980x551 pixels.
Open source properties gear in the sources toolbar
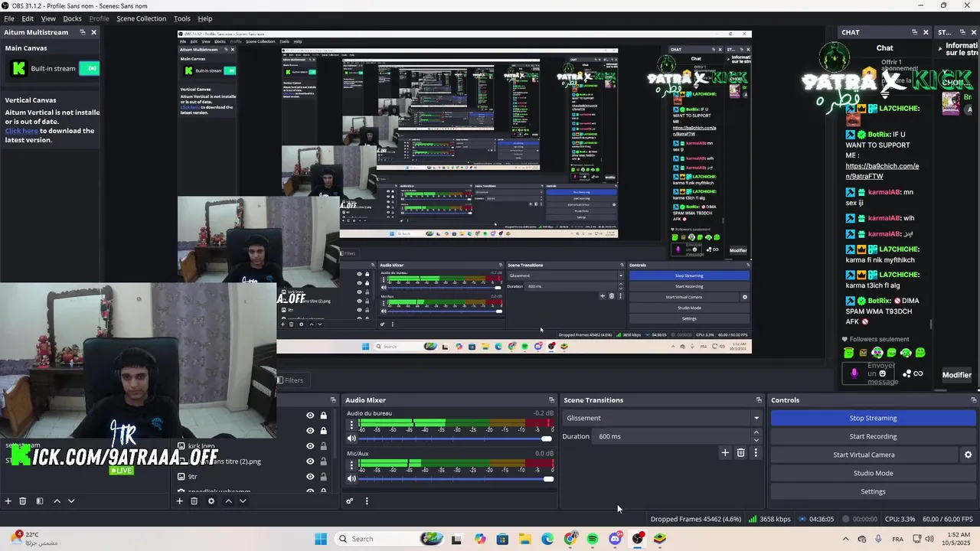[211, 501]
